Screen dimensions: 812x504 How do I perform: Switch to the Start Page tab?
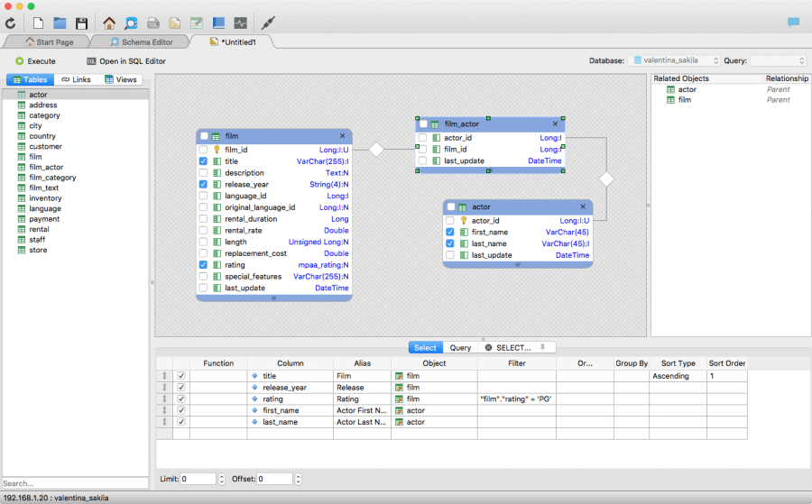(x=50, y=41)
